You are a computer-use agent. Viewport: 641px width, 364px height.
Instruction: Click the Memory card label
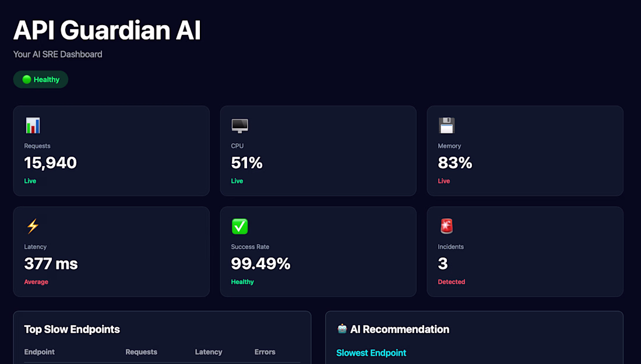[449, 146]
